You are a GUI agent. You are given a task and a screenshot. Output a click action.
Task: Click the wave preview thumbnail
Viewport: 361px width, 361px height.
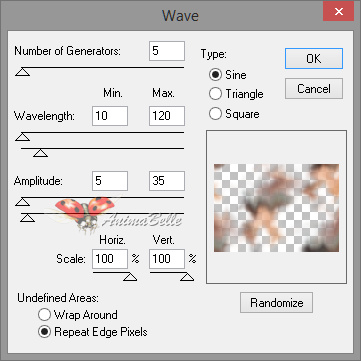276,208
